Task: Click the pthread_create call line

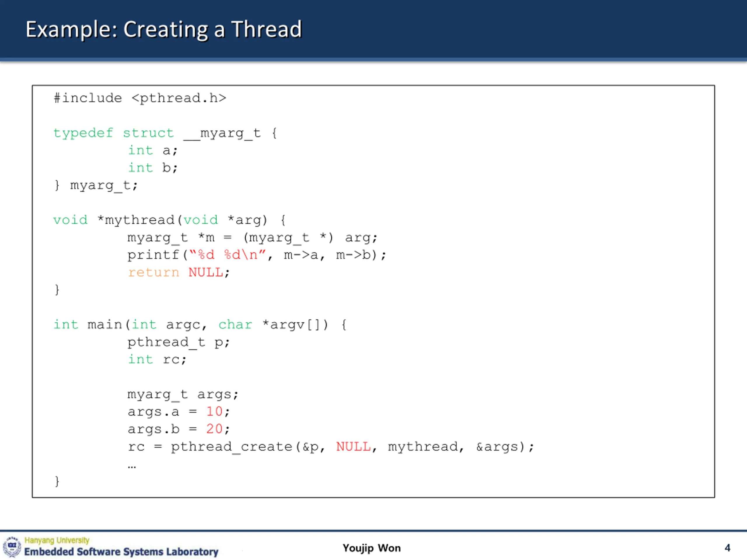Action: click(x=331, y=447)
